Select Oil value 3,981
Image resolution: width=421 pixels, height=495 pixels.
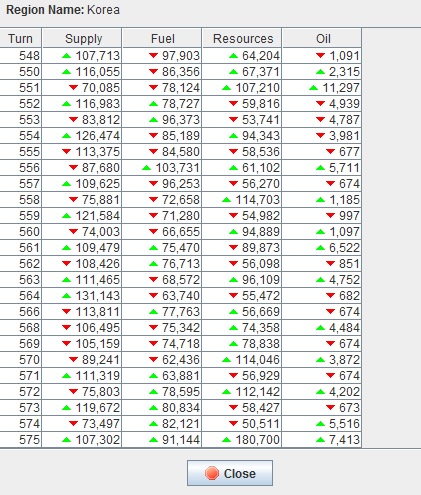coord(344,136)
